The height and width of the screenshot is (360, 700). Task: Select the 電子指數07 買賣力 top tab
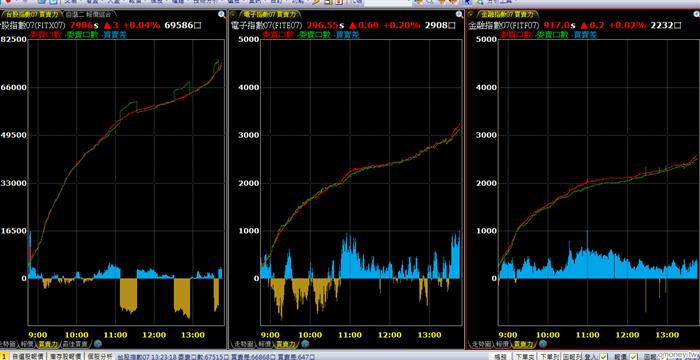click(x=270, y=14)
